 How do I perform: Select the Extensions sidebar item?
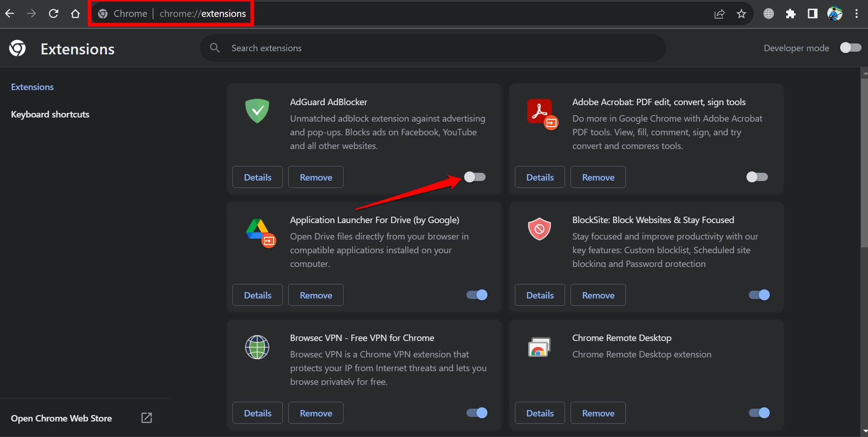32,86
